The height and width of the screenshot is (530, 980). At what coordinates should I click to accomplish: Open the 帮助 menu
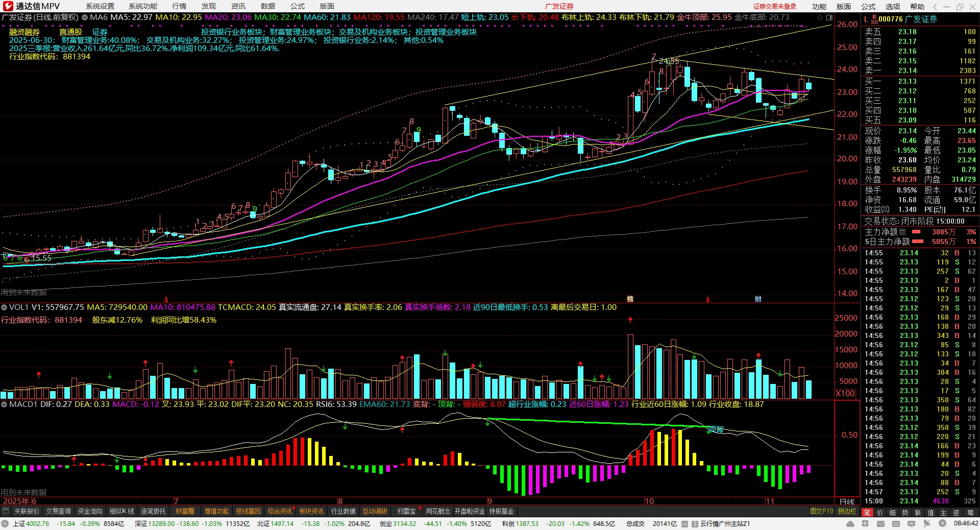coord(917,7)
